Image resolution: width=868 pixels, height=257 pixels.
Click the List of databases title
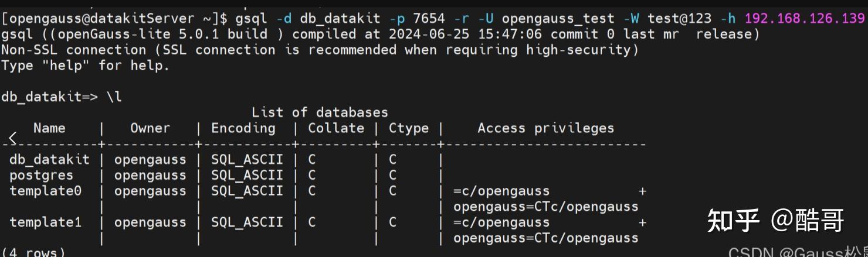[320, 112]
